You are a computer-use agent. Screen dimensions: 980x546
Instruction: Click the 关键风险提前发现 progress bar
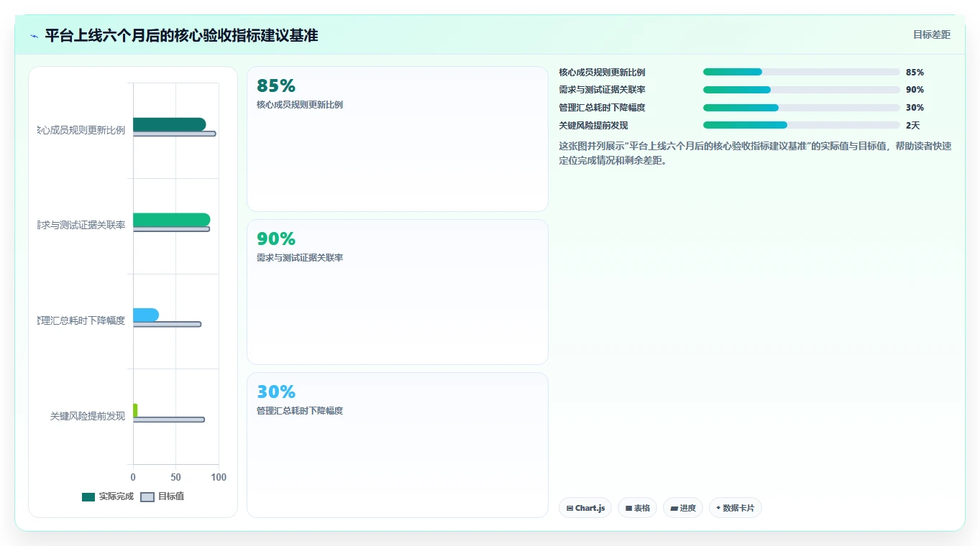click(802, 125)
